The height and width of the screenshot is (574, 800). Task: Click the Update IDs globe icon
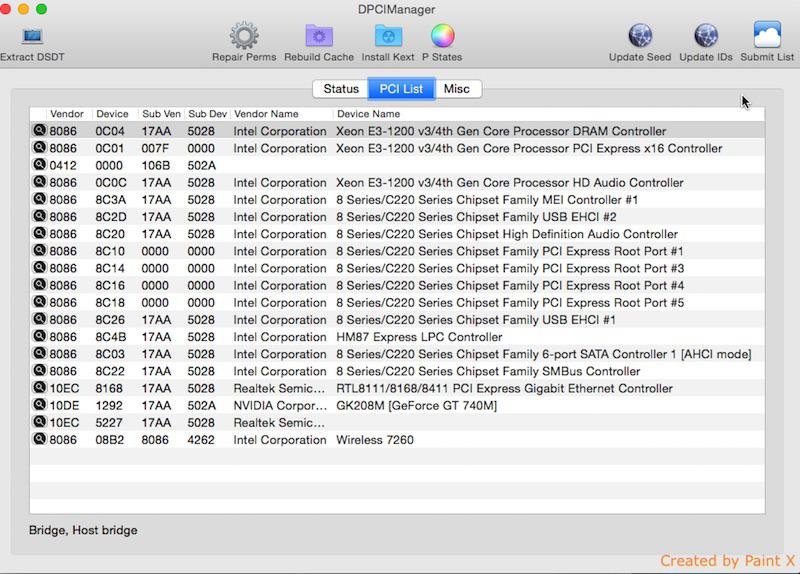click(x=705, y=37)
